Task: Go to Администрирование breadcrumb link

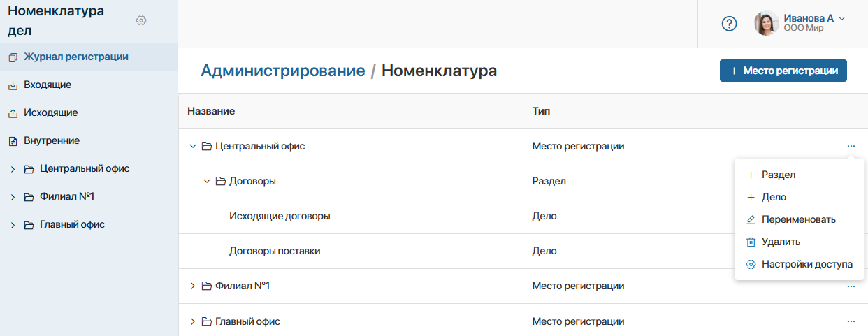Action: point(283,71)
